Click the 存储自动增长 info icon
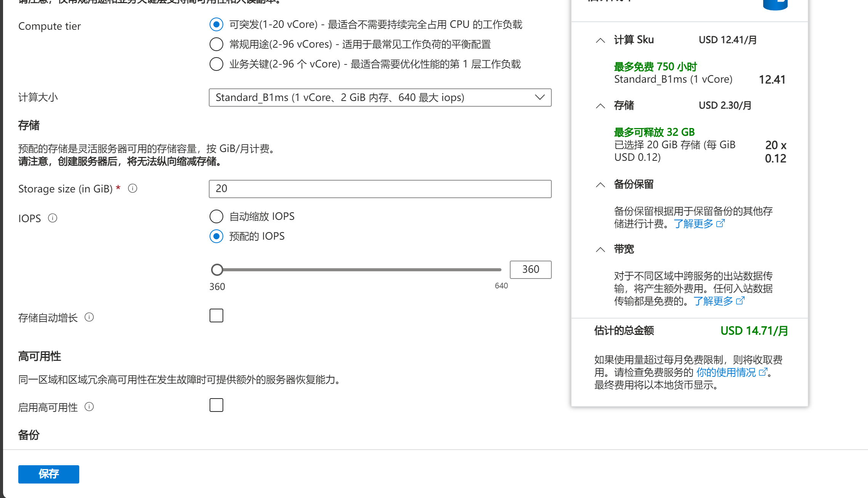 coord(89,317)
